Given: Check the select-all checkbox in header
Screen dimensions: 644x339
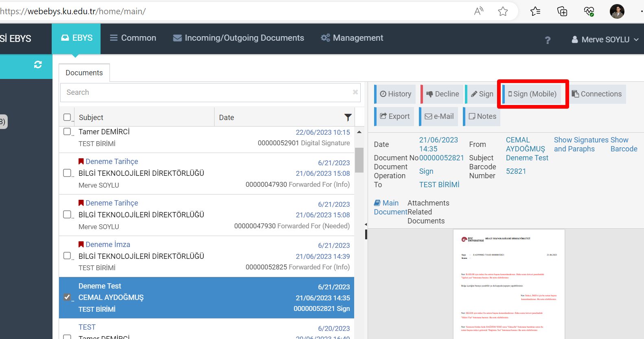Looking at the screenshot, I should [x=68, y=117].
